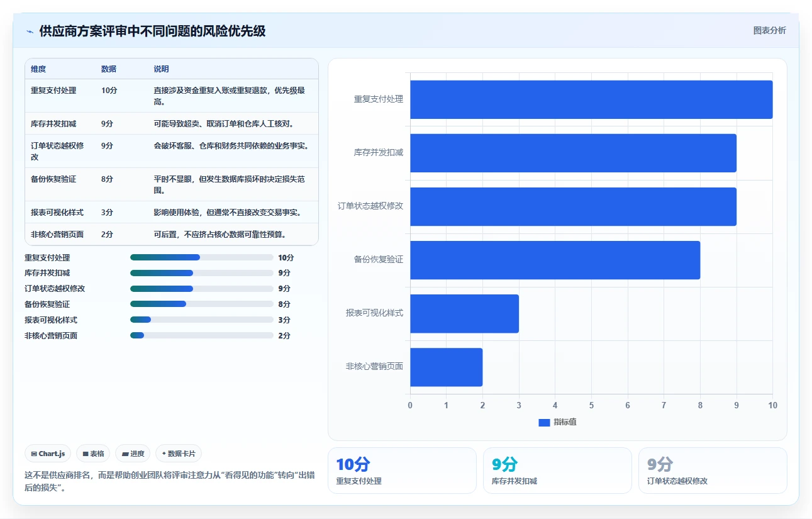The image size is (812, 519).
Task: Click the 图表分析 label in header
Action: point(769,30)
